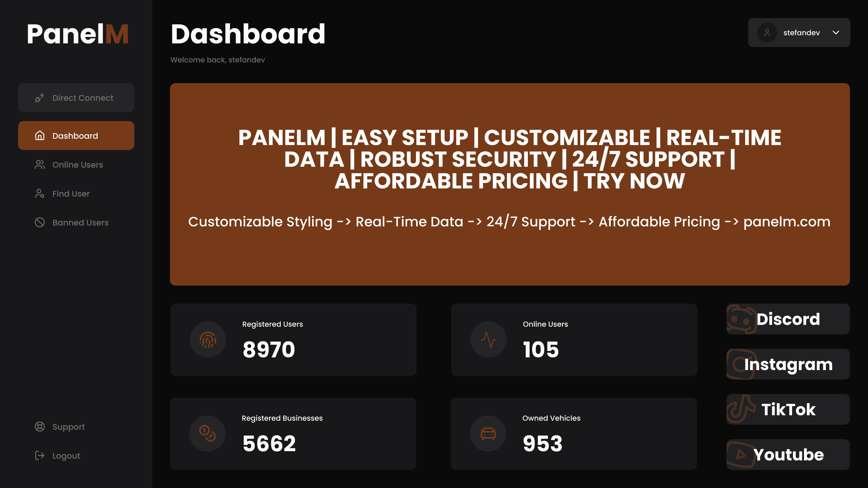
Task: Open the Instagram link button
Action: (788, 364)
